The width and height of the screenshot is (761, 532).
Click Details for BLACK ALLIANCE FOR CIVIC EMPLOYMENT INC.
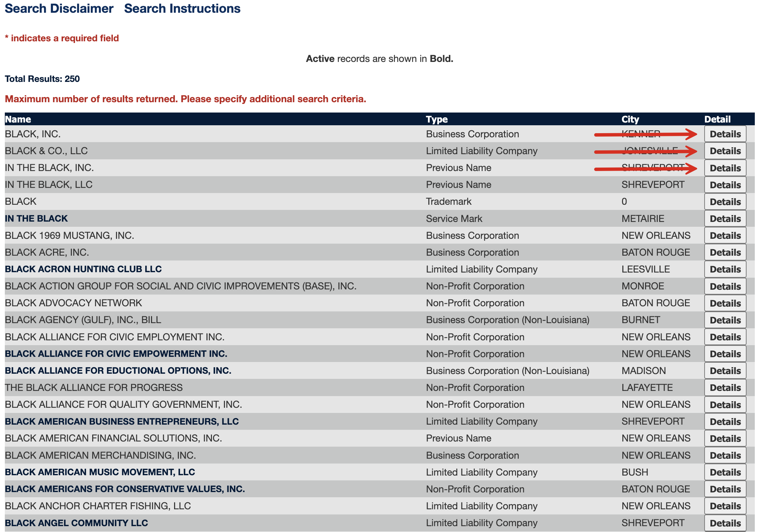click(725, 337)
